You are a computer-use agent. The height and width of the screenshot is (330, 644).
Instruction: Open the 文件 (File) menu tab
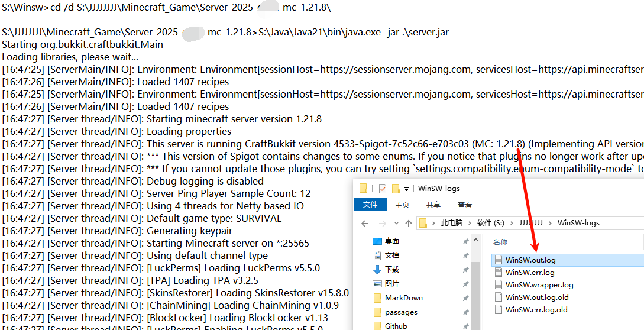(370, 205)
